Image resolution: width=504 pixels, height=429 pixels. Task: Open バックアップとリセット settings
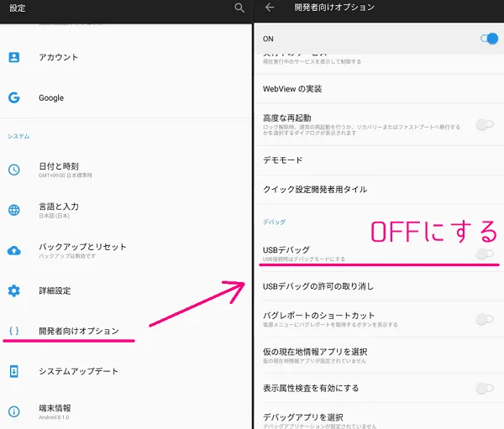tap(126, 251)
